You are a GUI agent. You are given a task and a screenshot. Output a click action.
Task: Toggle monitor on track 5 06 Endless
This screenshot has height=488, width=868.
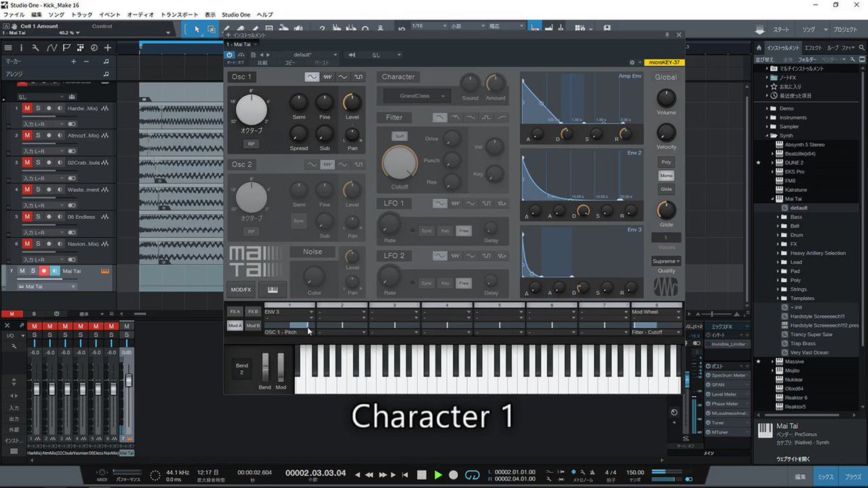tap(59, 216)
